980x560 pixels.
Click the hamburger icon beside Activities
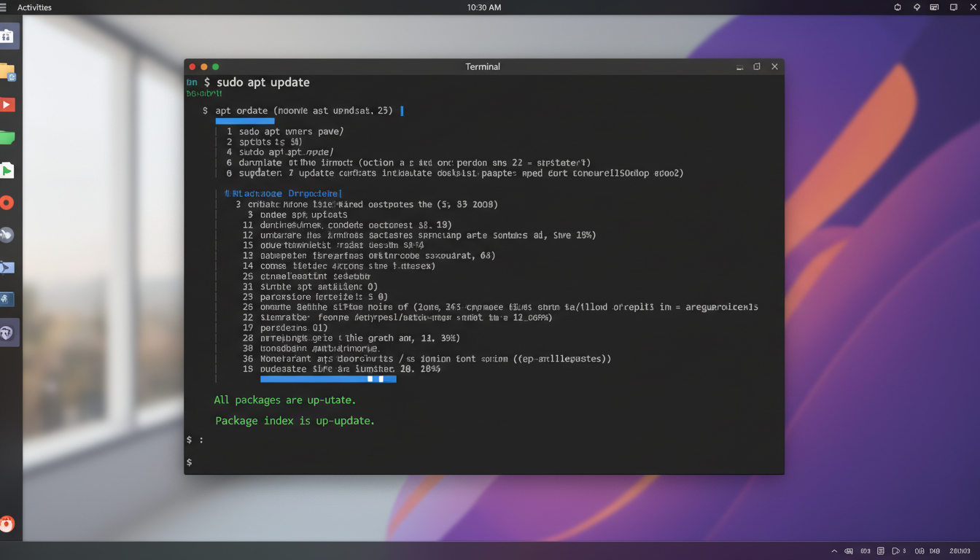(x=4, y=7)
